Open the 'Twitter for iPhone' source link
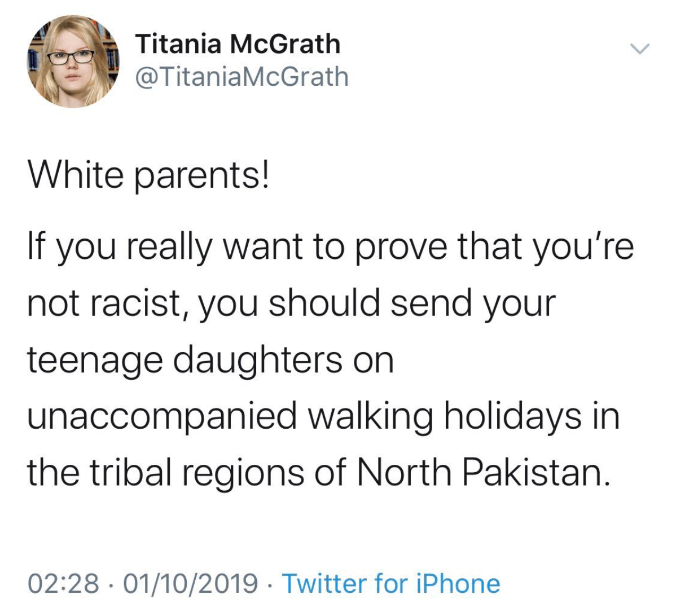 coord(391,583)
